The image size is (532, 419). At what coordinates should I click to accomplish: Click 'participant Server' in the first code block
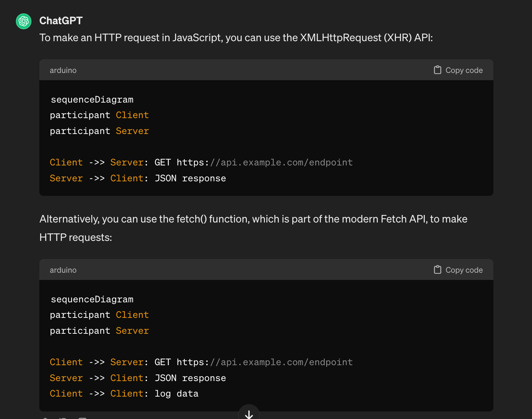coord(99,131)
